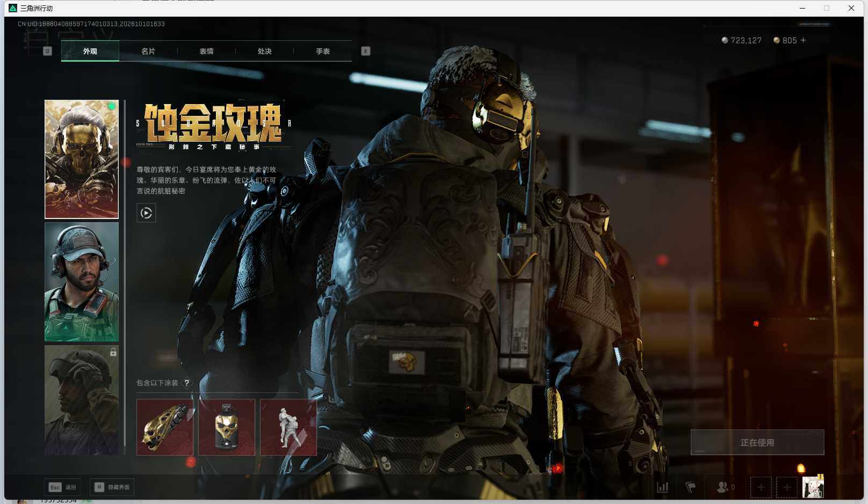Select the gold skull mask skin thumbnail
This screenshot has width=868, height=504.
82,159
